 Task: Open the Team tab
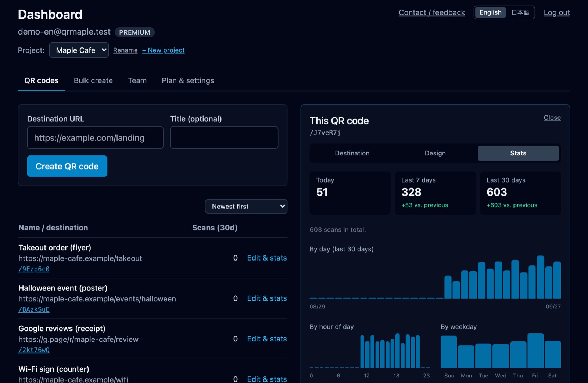tap(137, 80)
